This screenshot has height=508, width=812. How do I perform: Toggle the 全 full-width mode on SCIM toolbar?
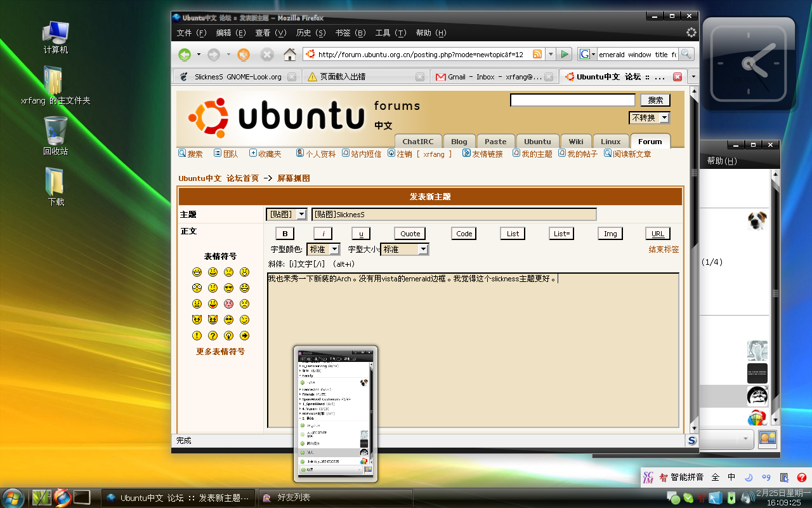(x=715, y=477)
